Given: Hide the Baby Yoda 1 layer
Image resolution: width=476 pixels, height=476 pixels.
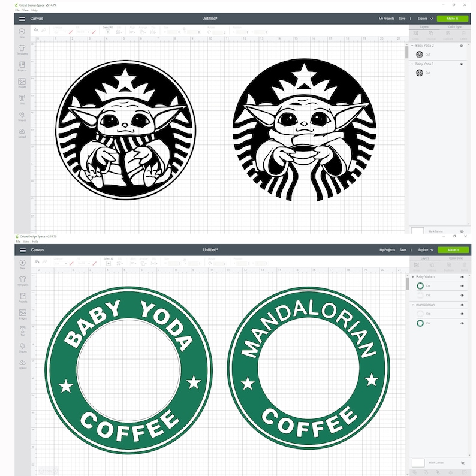Looking at the screenshot, I should pos(462,64).
